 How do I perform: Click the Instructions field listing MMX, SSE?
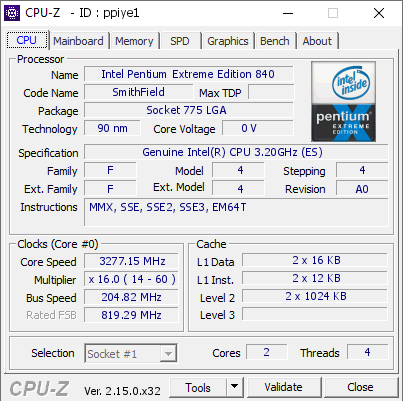(x=236, y=212)
